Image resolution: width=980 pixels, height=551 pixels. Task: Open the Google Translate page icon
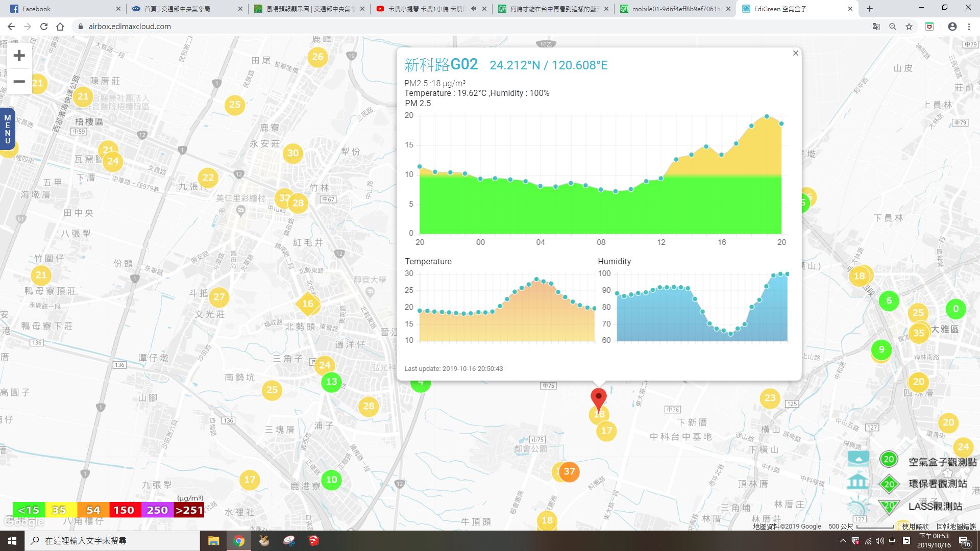coord(876,27)
